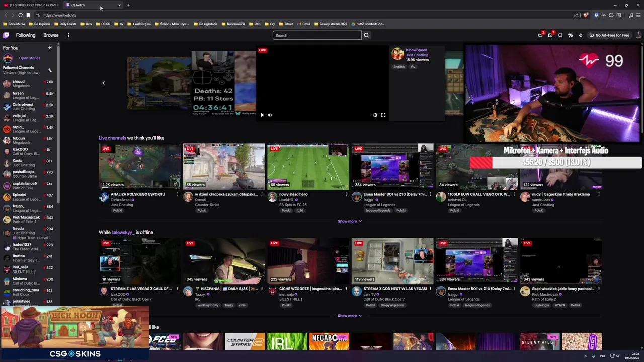
Task: Click Open stories in sidebar
Action: [30, 58]
